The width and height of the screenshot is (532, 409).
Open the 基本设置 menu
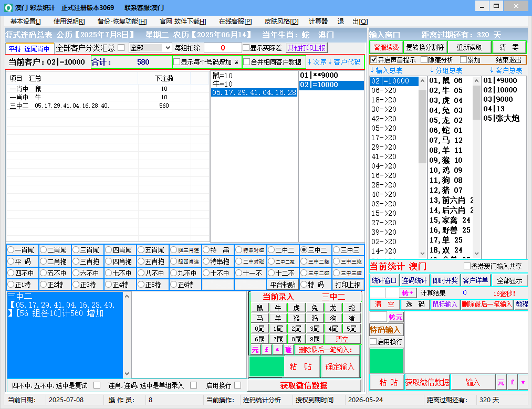click(x=25, y=22)
